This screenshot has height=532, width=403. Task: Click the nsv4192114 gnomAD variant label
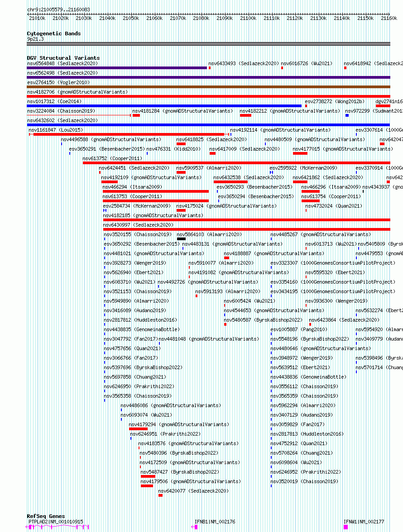[x=280, y=130]
